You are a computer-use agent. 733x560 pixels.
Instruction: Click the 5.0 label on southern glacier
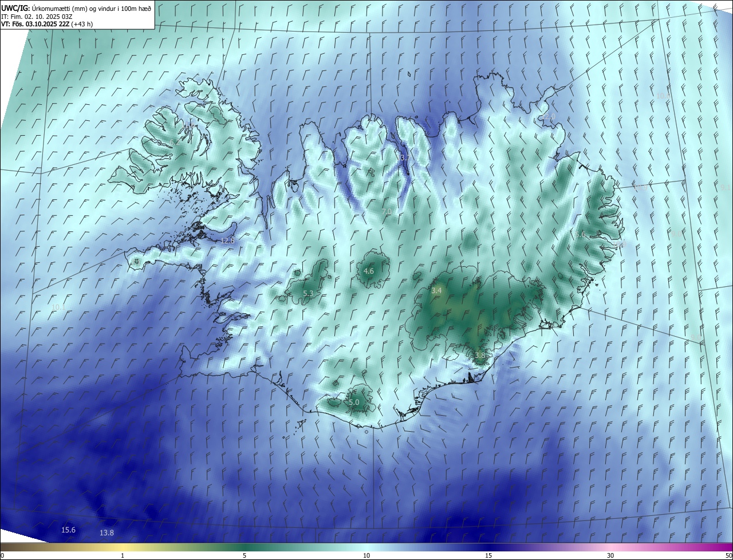[x=354, y=403]
